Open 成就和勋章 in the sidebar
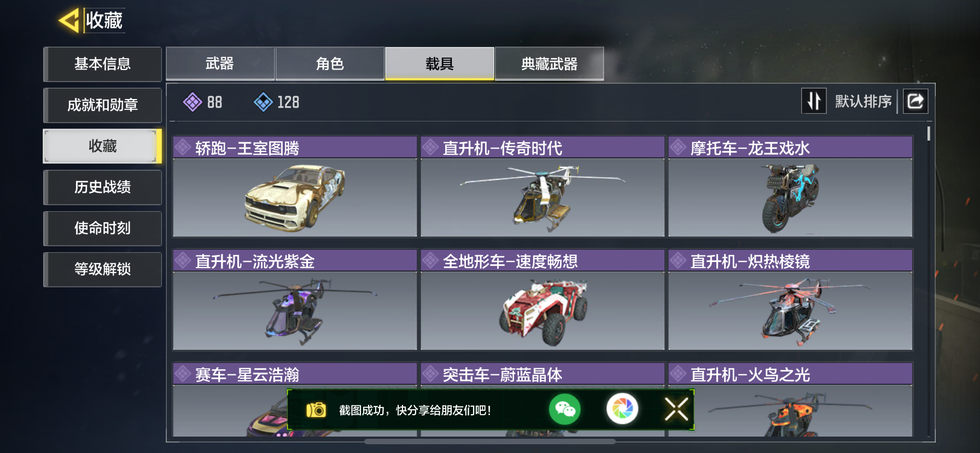 pyautogui.click(x=103, y=105)
